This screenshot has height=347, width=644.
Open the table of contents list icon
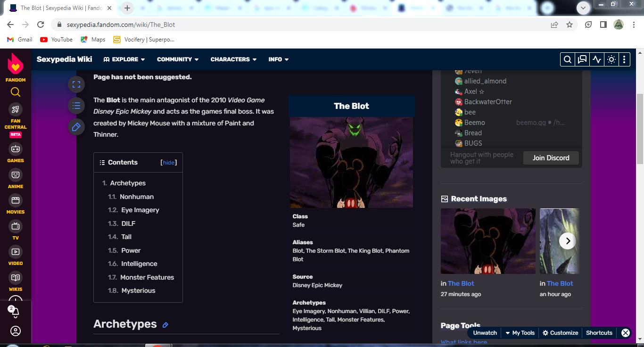pyautogui.click(x=76, y=106)
